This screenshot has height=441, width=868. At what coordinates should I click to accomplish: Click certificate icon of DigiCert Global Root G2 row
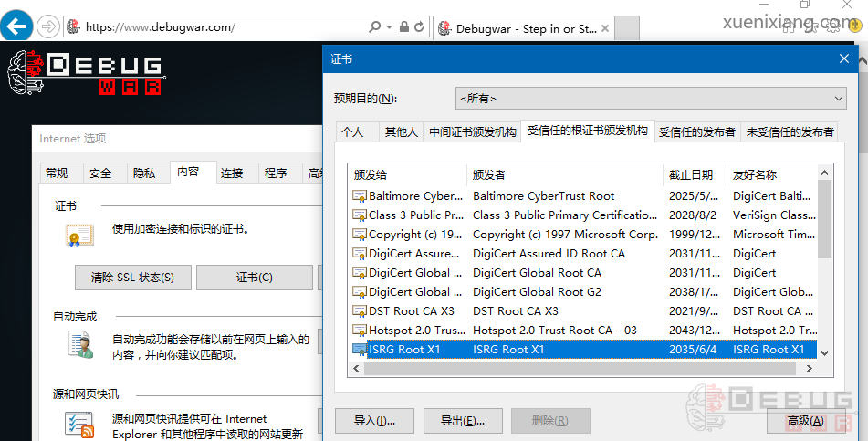360,292
